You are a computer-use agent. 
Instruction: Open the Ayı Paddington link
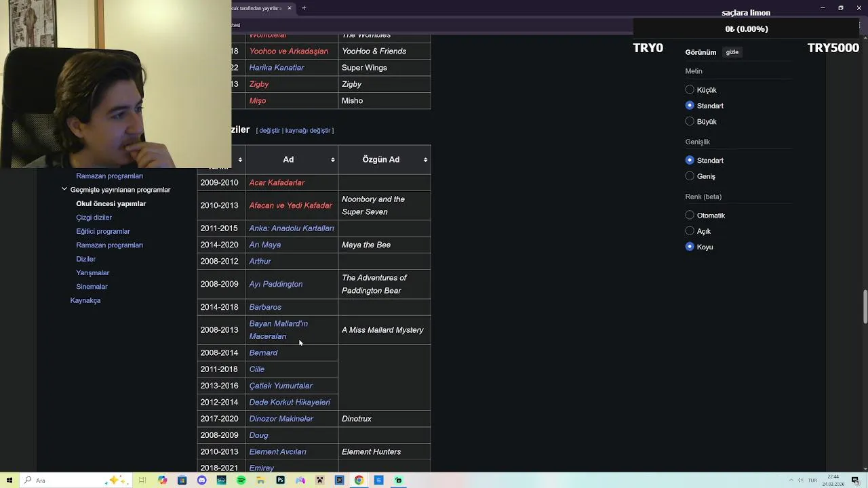click(x=275, y=284)
